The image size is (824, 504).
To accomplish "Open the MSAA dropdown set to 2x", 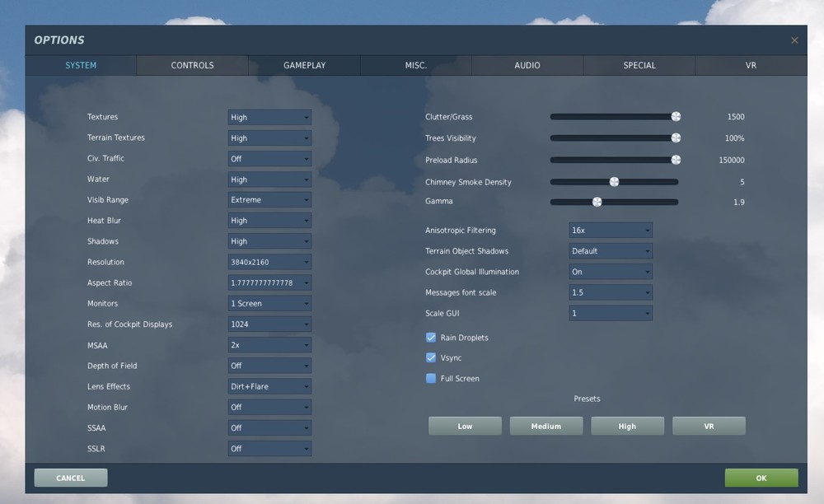I will click(x=269, y=345).
